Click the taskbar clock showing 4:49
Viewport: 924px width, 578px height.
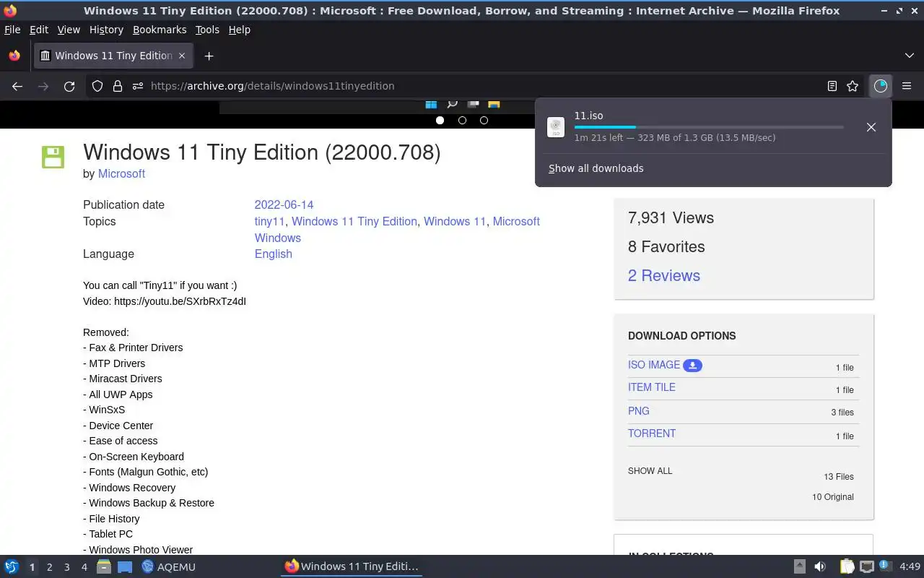pyautogui.click(x=910, y=566)
